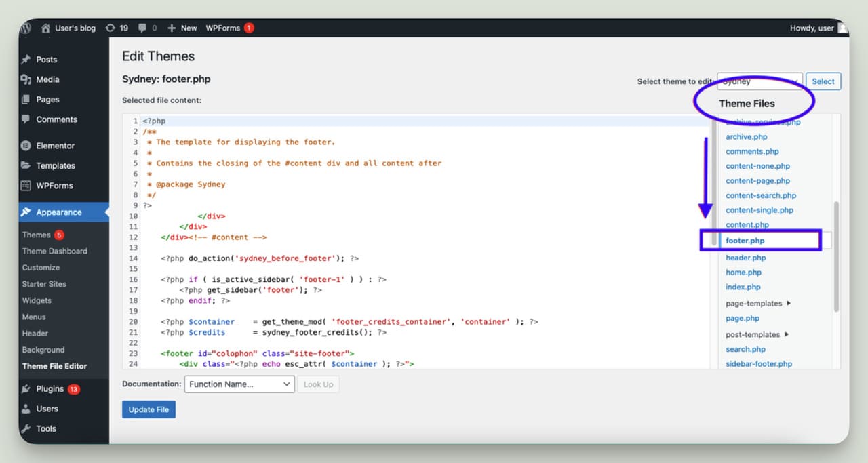Click the User's blog site name
Viewport: 868px width, 463px height.
[75, 28]
